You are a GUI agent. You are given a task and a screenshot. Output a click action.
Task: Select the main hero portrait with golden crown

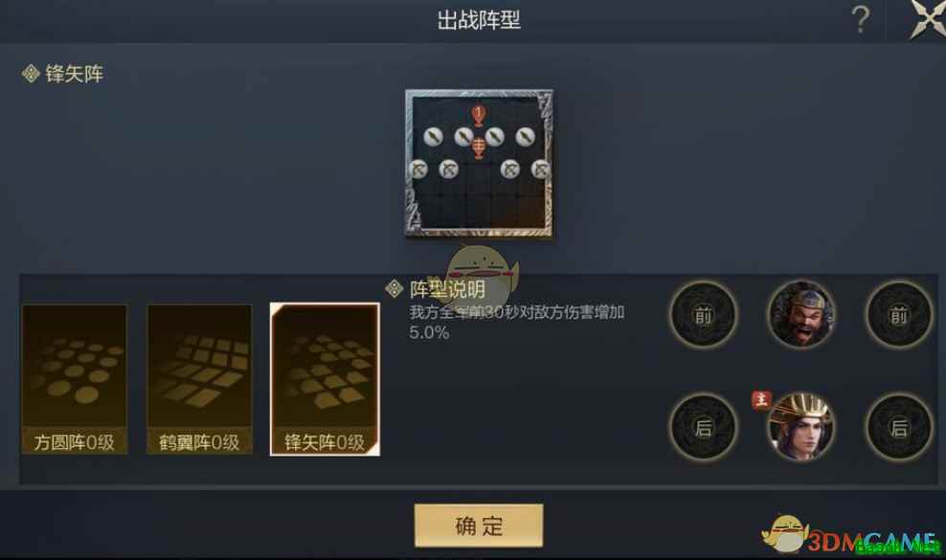coord(801,427)
